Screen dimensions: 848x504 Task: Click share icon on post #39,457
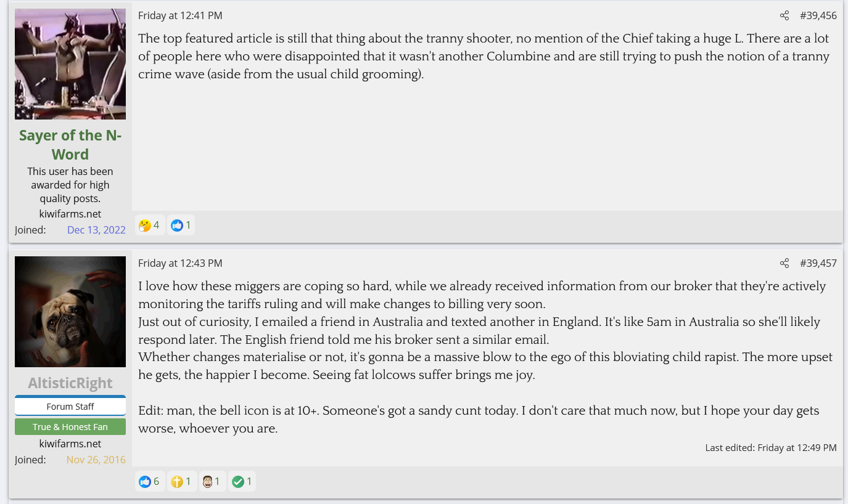pyautogui.click(x=784, y=264)
